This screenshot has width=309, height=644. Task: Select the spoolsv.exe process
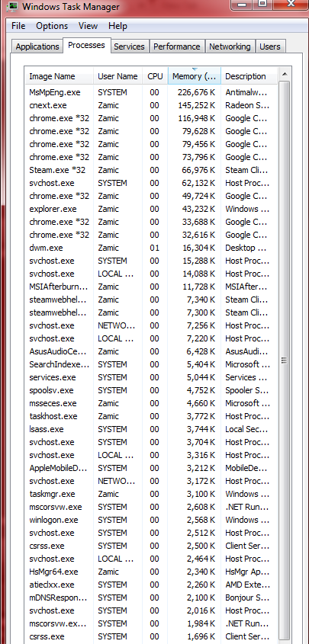point(151,390)
